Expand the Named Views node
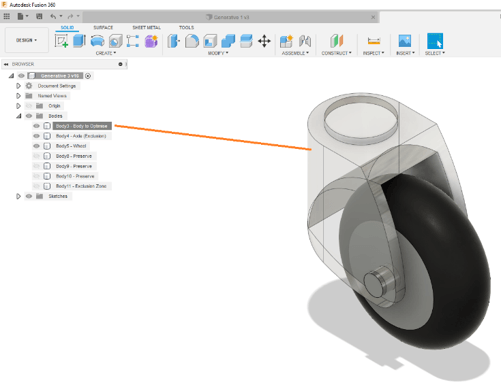This screenshot has height=389, width=501. pos(18,96)
